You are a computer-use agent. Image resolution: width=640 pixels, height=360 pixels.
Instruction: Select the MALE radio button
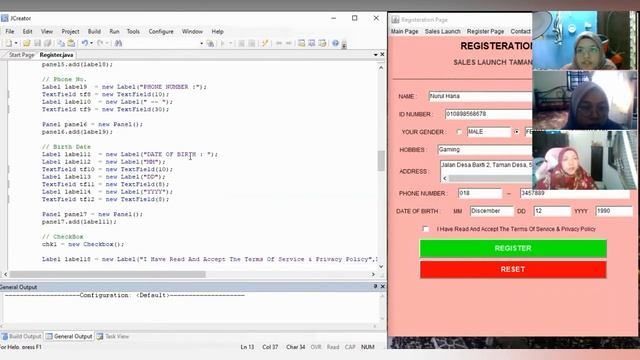(x=459, y=132)
